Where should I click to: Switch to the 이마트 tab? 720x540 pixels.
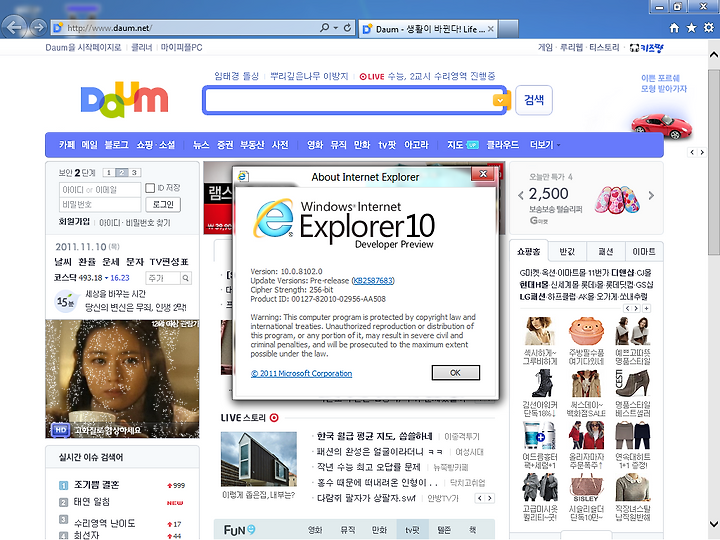[x=644, y=252]
